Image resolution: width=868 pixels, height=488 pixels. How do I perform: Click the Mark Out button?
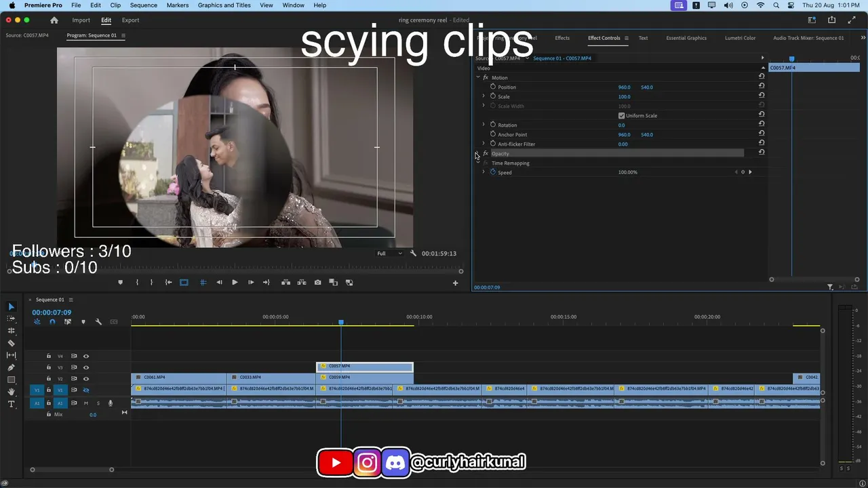tap(151, 283)
